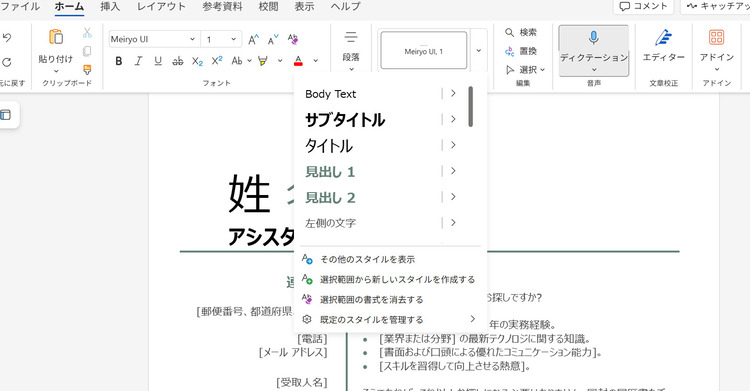Open the change case dropdown arrow
750x391 pixels.
(249, 61)
